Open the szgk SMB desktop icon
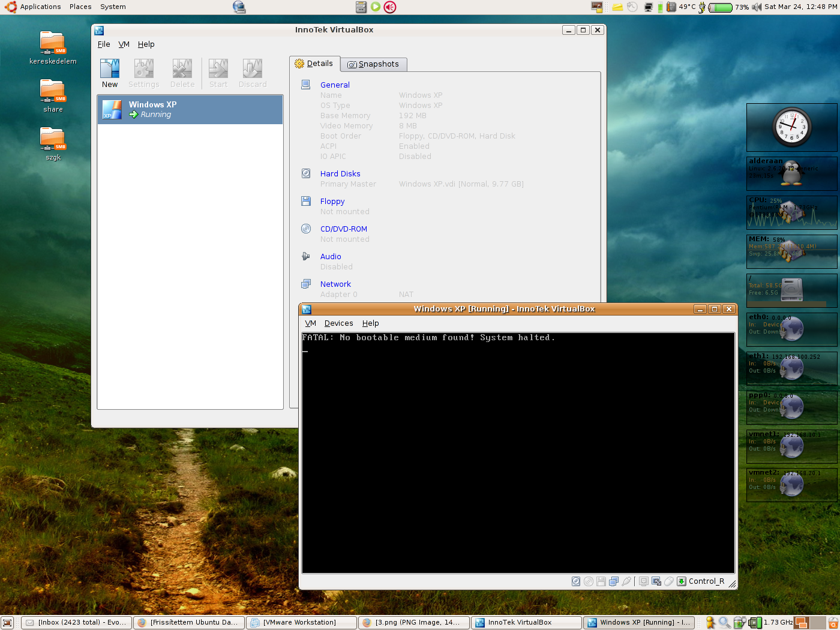Image resolution: width=840 pixels, height=630 pixels. pos(53,144)
